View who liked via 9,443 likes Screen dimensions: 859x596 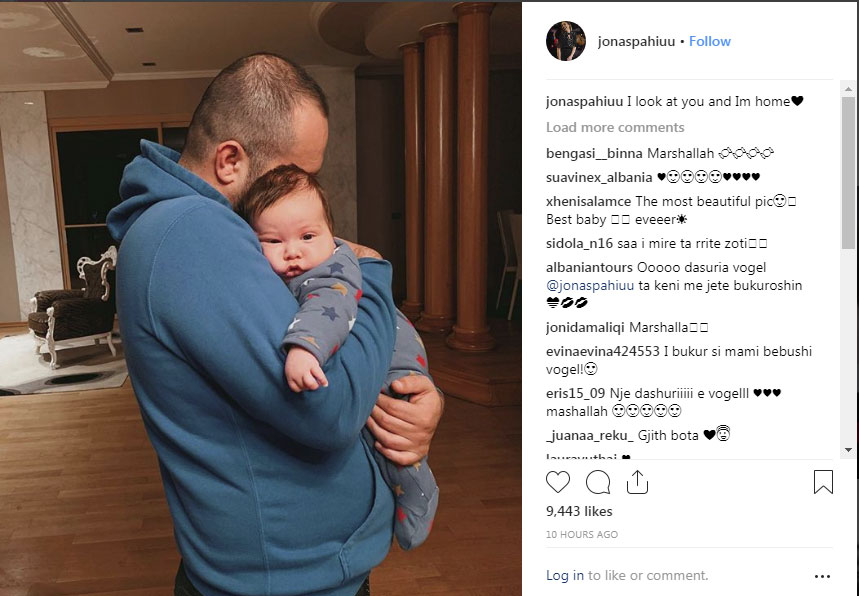point(579,511)
